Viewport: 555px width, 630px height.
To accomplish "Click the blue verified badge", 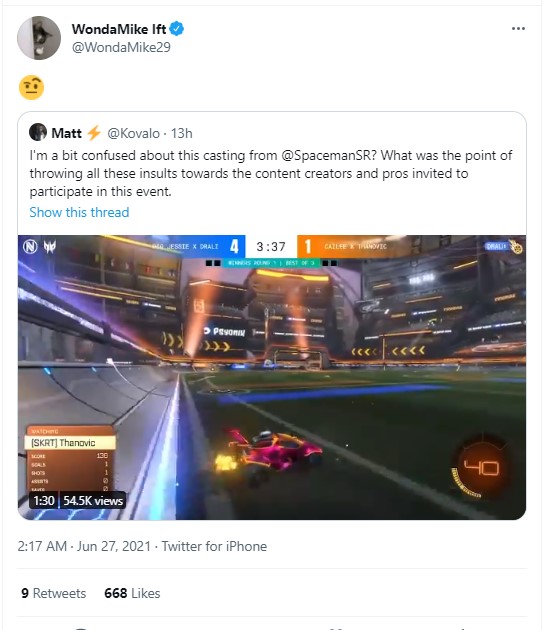I will 176,29.
